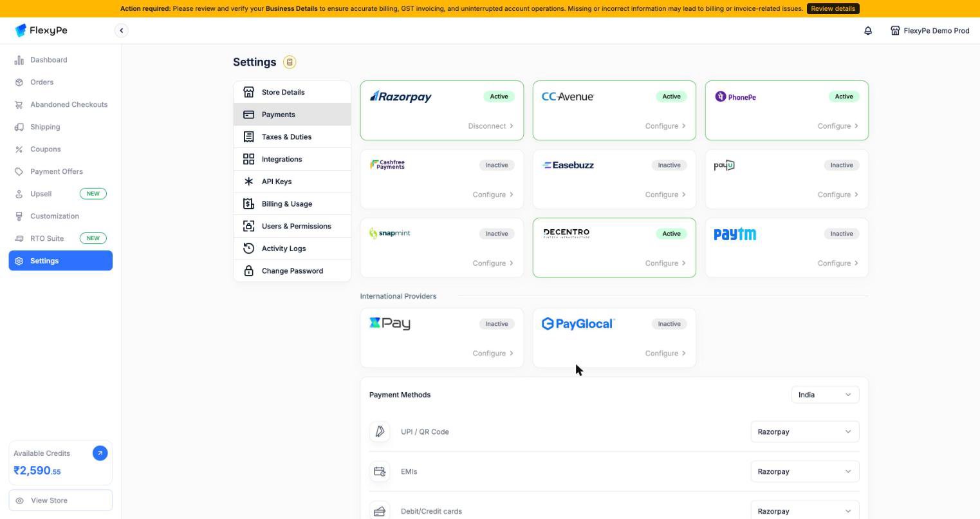
Task: Click the Upsell icon in sidebar
Action: pyautogui.click(x=19, y=194)
